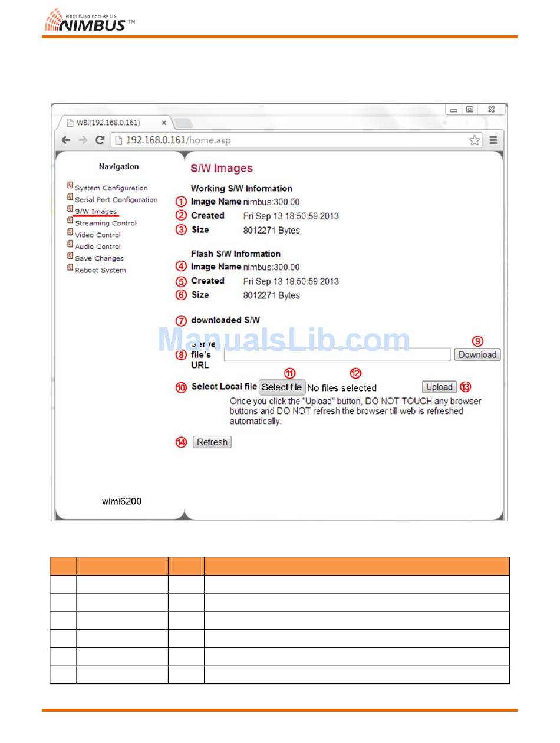
Task: Open the Video Control page
Action: pos(98,235)
